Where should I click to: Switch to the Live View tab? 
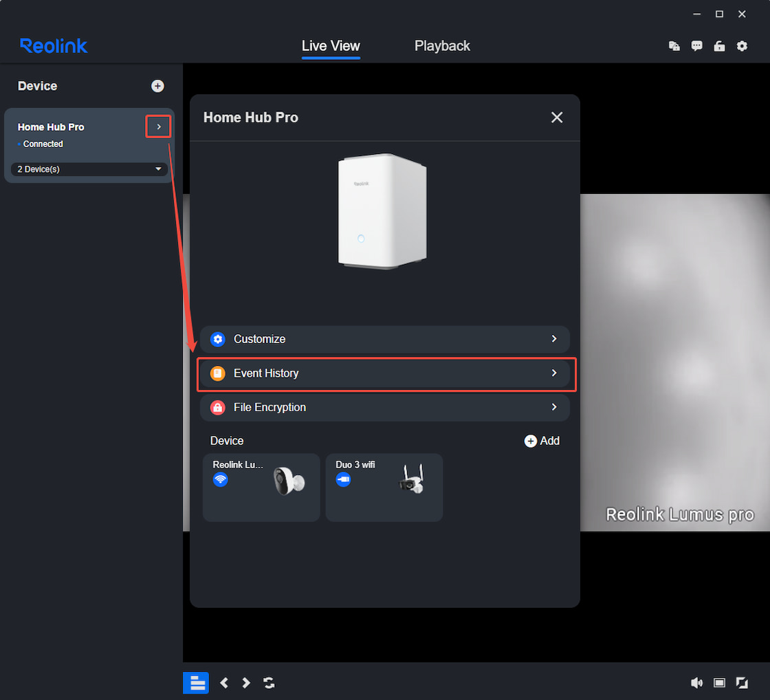click(331, 46)
